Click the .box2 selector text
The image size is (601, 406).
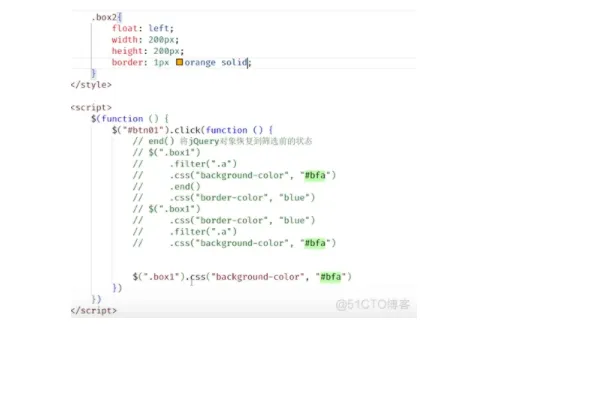click(x=104, y=17)
